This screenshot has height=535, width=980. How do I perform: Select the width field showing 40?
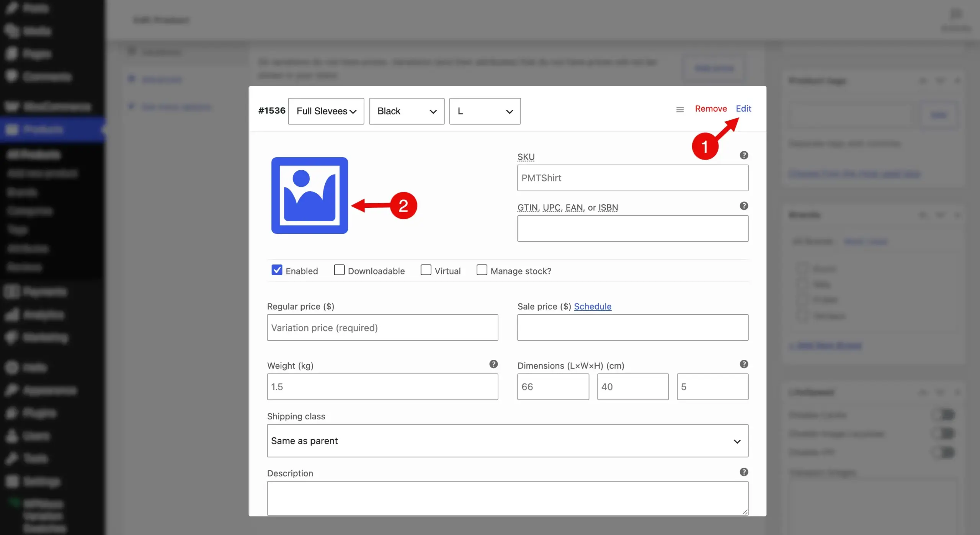(x=633, y=387)
